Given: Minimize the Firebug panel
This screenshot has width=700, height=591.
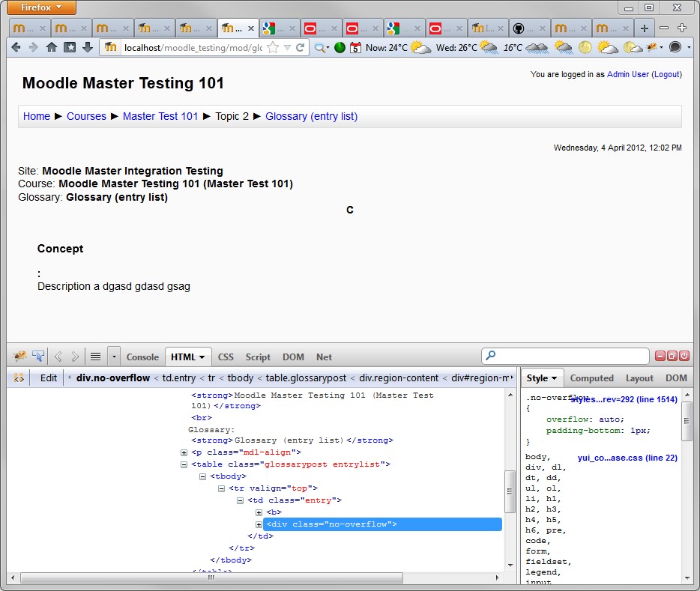Looking at the screenshot, I should click(660, 356).
